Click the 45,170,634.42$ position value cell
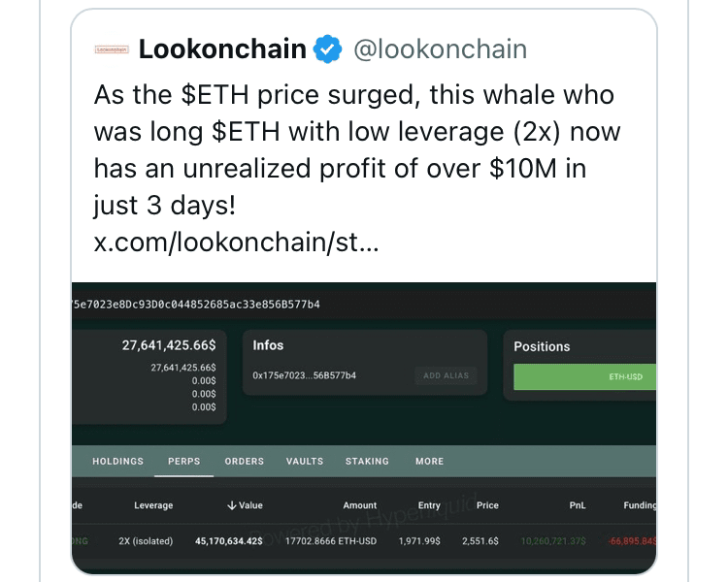The width and height of the screenshot is (728, 582). click(x=229, y=540)
